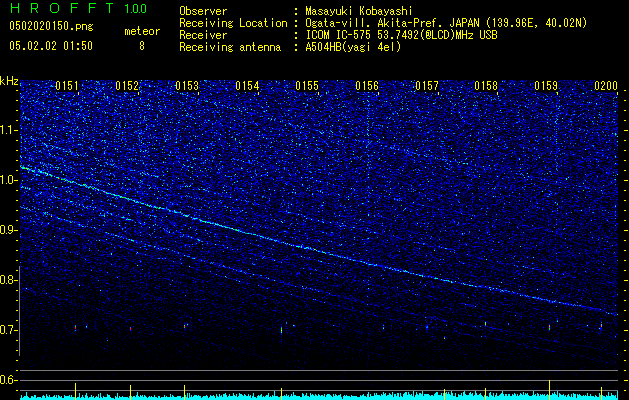Click the ICOM IC-575 receiver text
Screen dimensions: 629x400
[x=401, y=35]
